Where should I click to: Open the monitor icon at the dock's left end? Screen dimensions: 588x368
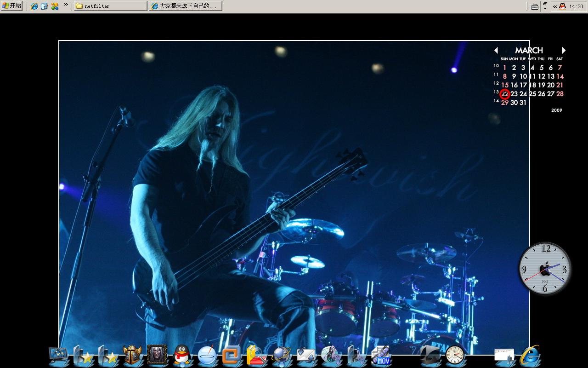coord(58,356)
